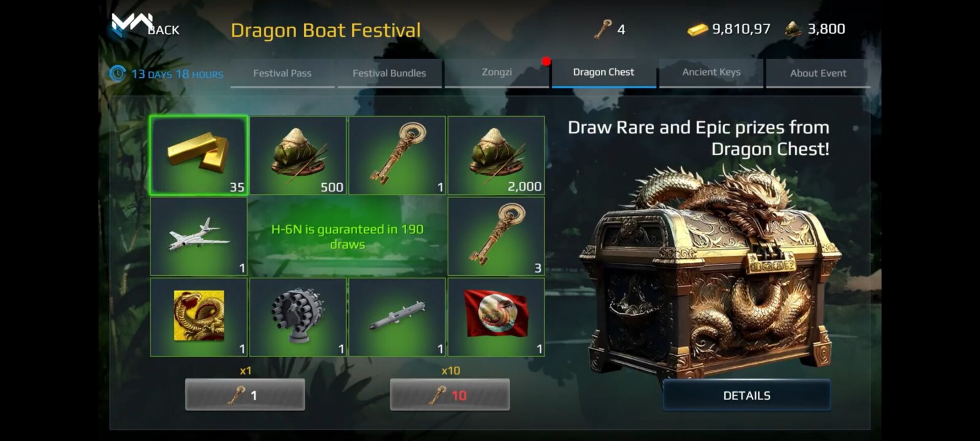Switch to the Zongzi tab

point(497,73)
